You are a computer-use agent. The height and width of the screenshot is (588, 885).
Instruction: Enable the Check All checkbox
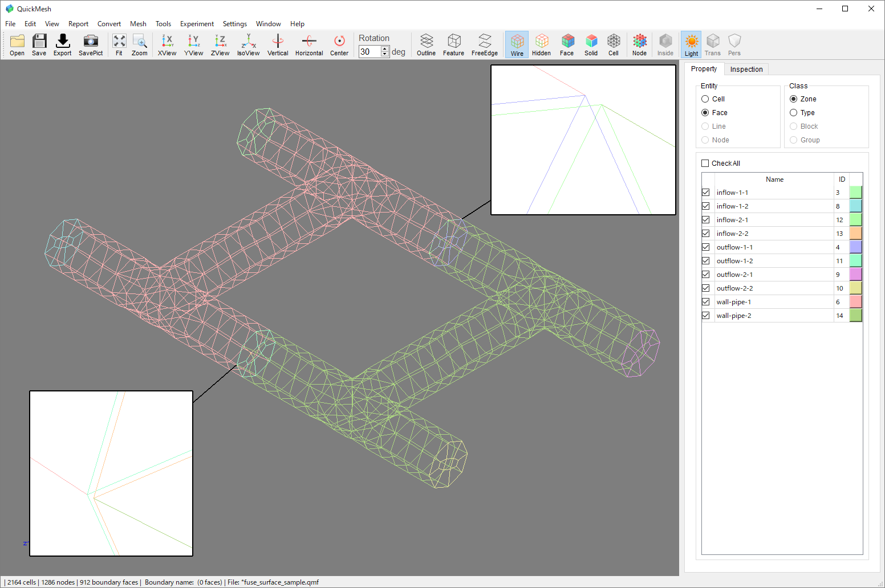(705, 163)
